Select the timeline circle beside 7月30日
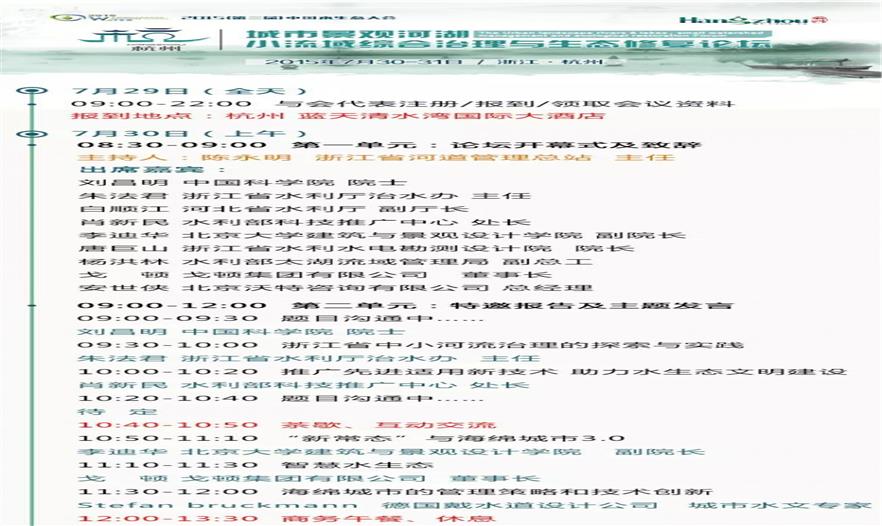 coord(33,132)
